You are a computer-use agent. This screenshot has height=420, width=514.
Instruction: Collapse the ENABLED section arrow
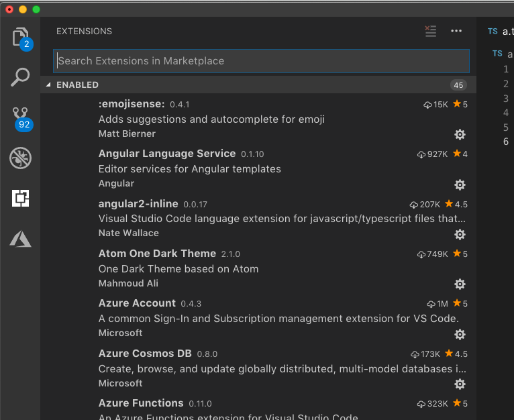pos(48,85)
